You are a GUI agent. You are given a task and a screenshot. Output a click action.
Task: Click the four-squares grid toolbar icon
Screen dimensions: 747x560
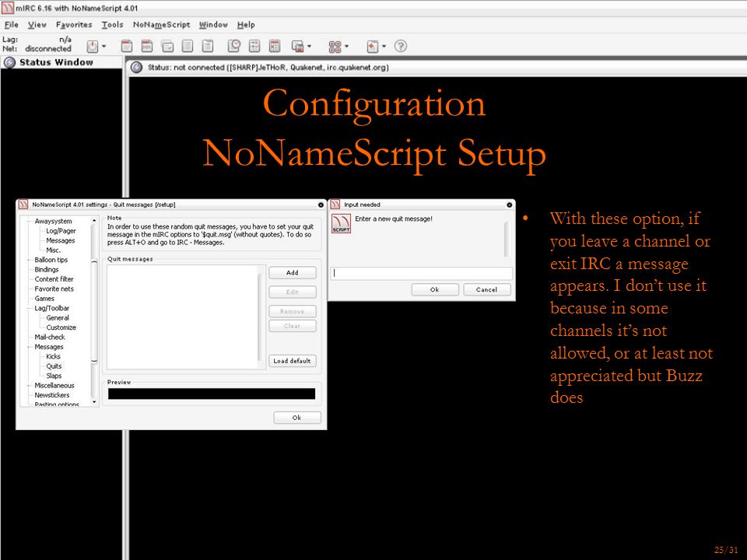pyautogui.click(x=335, y=46)
